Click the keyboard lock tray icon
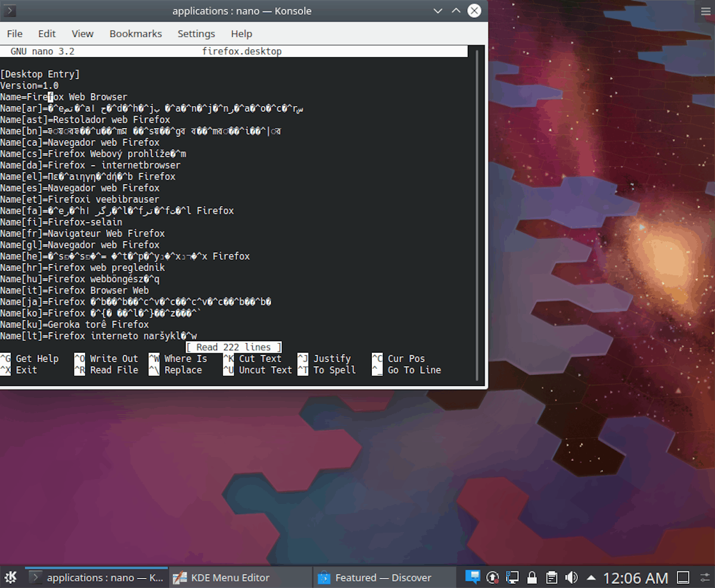Viewport: 715px width, 588px height. (x=532, y=577)
